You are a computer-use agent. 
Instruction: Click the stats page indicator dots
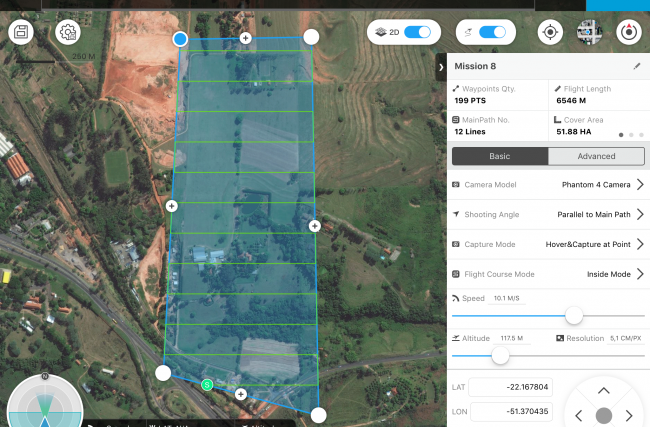631,135
